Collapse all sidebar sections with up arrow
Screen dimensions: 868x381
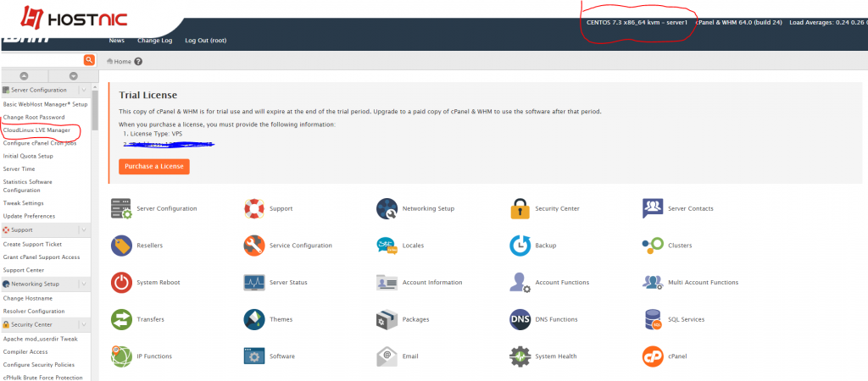tap(25, 76)
